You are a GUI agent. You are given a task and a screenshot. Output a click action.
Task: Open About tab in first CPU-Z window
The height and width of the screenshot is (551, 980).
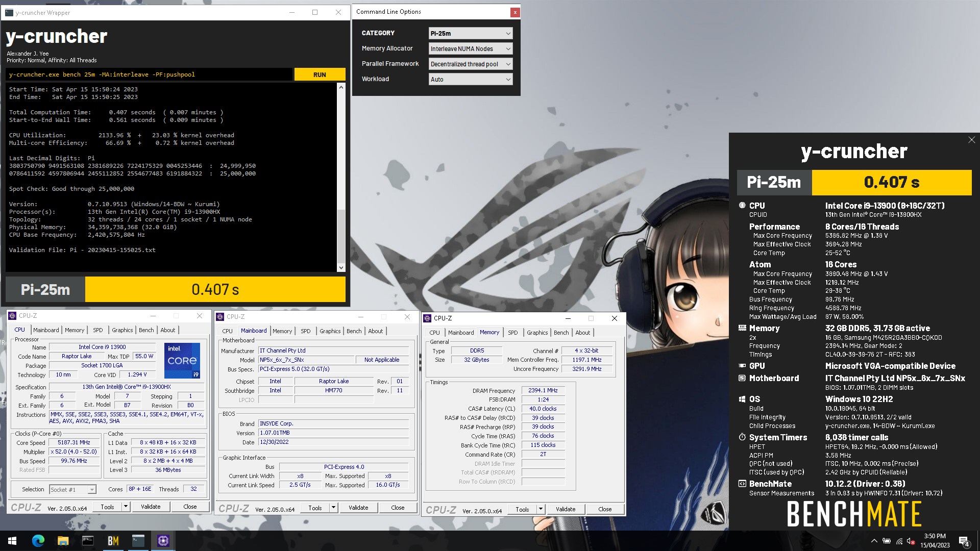[168, 330]
